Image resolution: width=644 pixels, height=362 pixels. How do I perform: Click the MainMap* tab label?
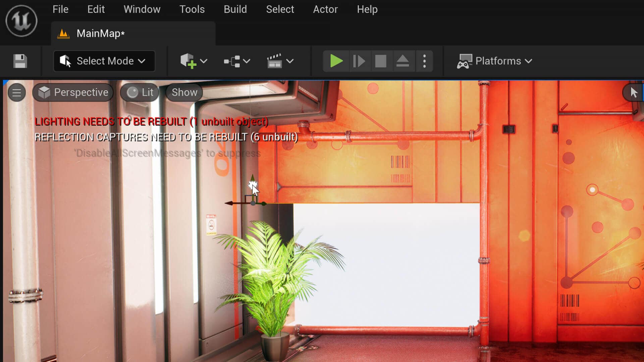click(100, 34)
